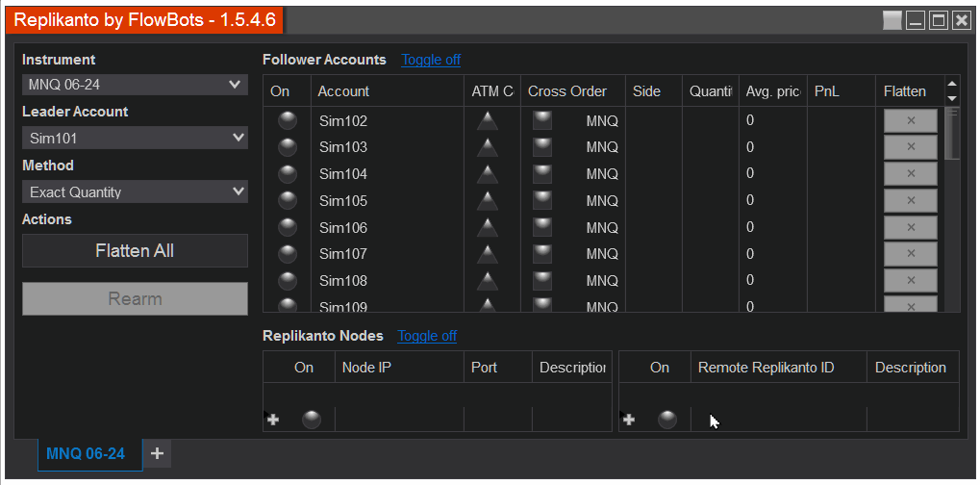Add a new Remote Replikanto ID row
The width and height of the screenshot is (980, 485).
pos(629,420)
